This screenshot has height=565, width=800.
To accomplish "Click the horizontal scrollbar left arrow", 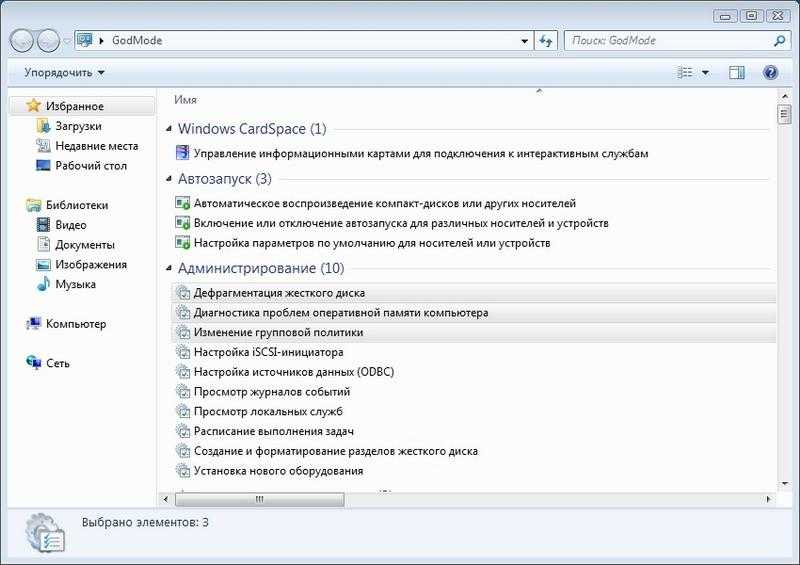I will point(165,499).
